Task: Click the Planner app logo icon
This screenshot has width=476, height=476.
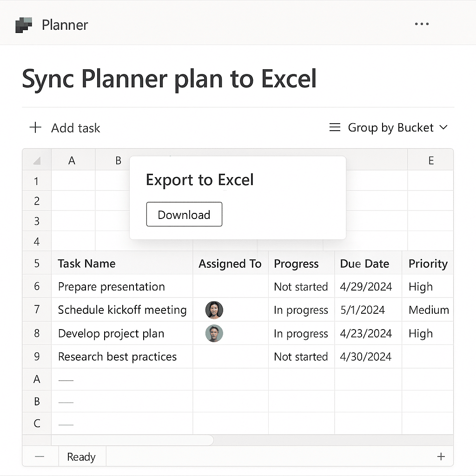Action: pyautogui.click(x=24, y=25)
